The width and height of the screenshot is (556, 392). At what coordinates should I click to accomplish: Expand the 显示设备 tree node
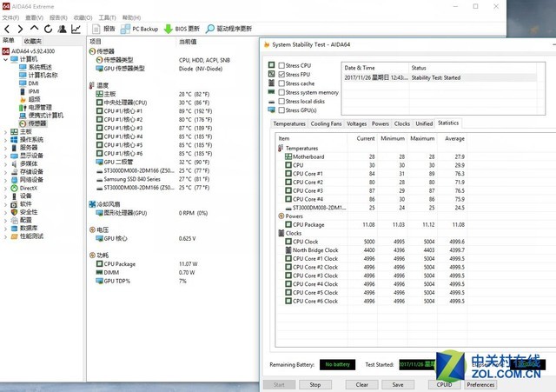(x=5, y=156)
